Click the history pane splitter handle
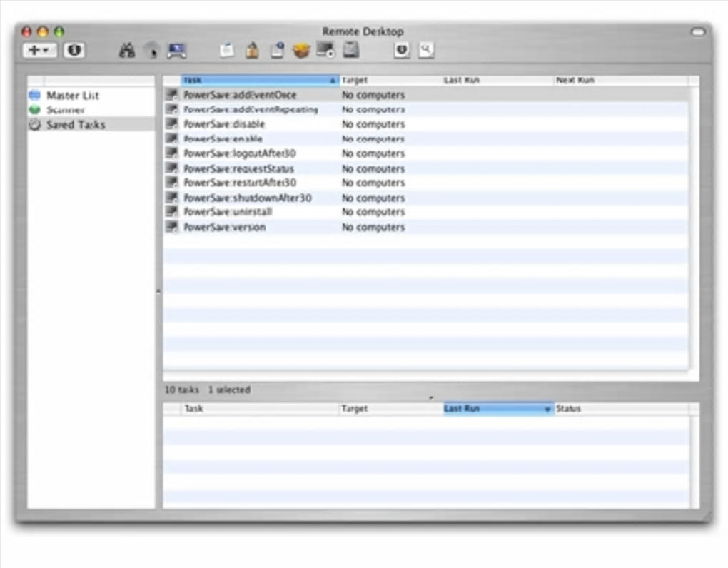The height and width of the screenshot is (568, 728). [x=431, y=397]
